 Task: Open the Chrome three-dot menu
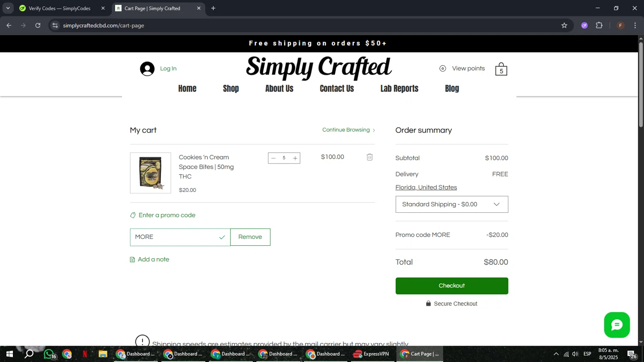tap(635, 25)
